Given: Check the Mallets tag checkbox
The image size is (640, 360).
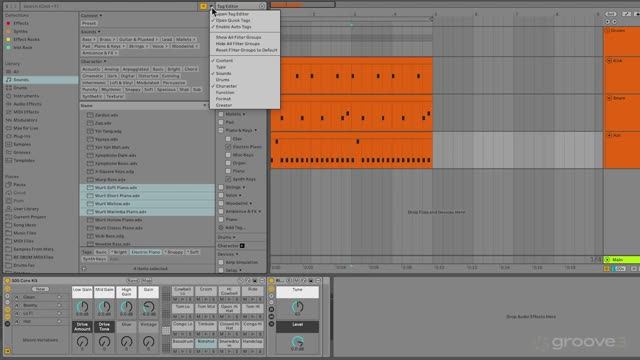Looking at the screenshot, I should coord(221,114).
